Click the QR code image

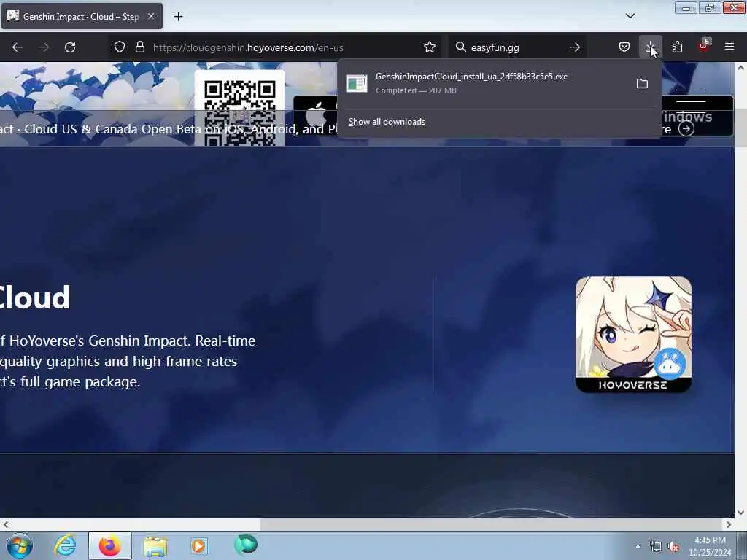tap(239, 109)
